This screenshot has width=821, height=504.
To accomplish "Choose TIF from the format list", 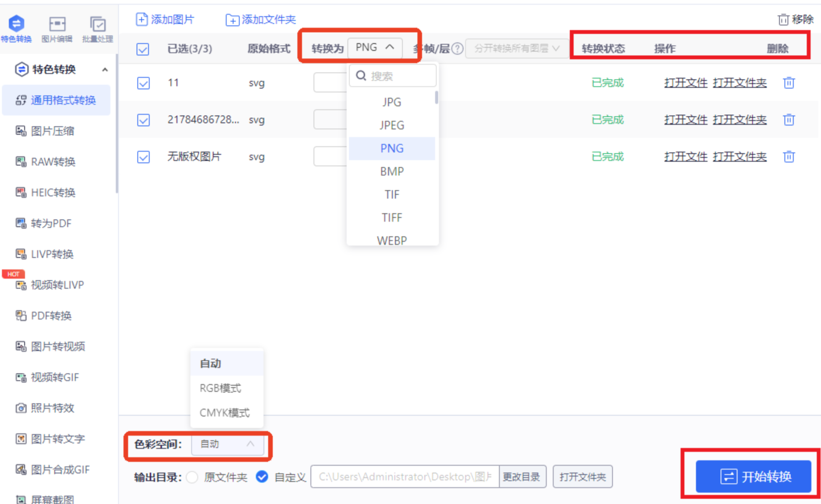I will [392, 194].
